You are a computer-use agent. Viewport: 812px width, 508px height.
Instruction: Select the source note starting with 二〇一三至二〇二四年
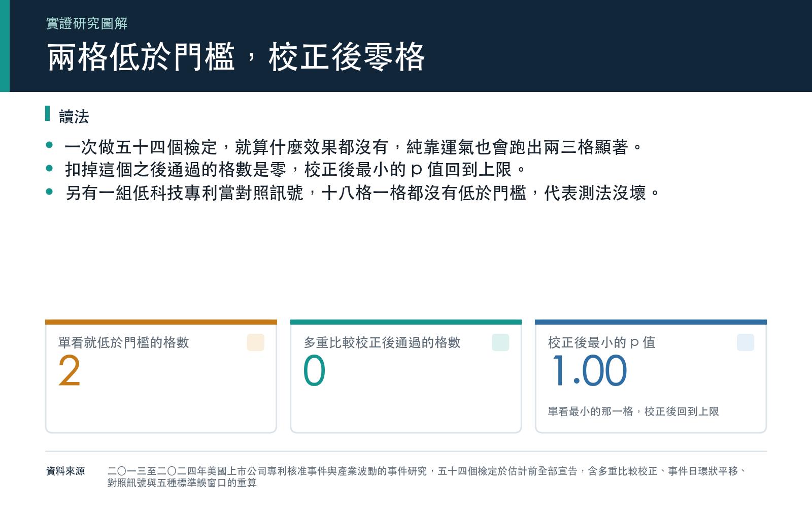click(x=427, y=477)
